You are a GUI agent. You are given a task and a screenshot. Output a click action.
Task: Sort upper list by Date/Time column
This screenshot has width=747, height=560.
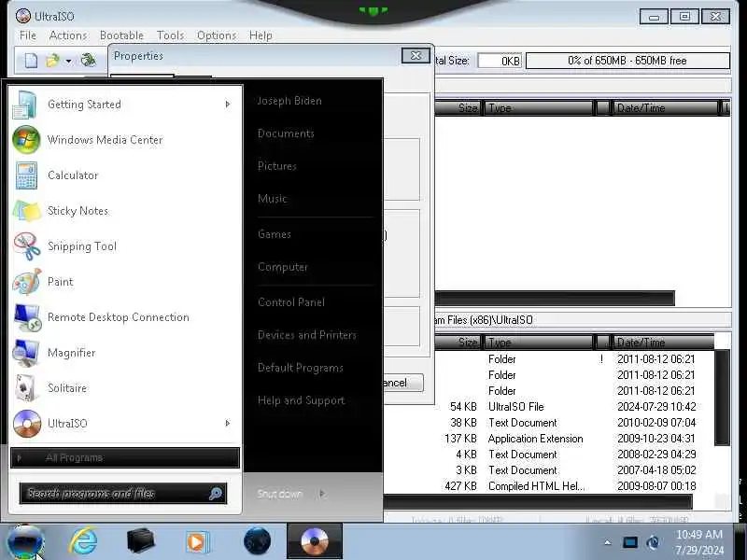[665, 108]
